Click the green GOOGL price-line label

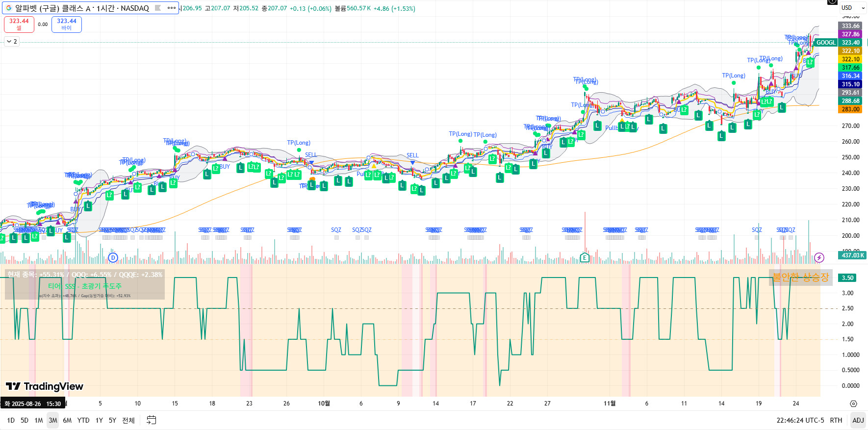(x=826, y=43)
